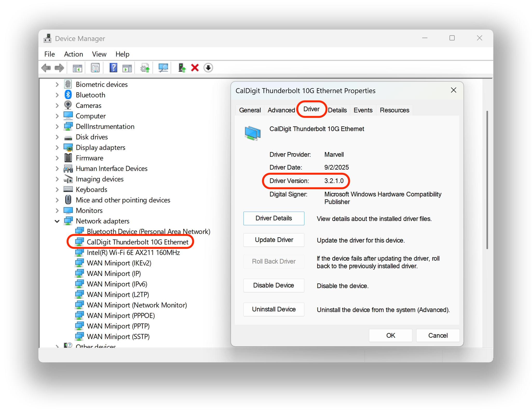Click the Driver Details button
This screenshot has width=532, height=415.
pos(274,218)
